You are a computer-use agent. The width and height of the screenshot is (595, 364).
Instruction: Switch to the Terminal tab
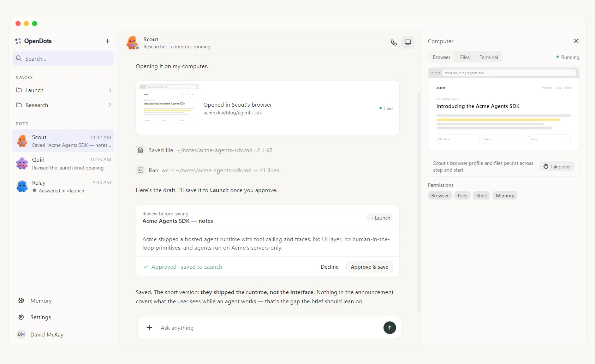tap(489, 57)
